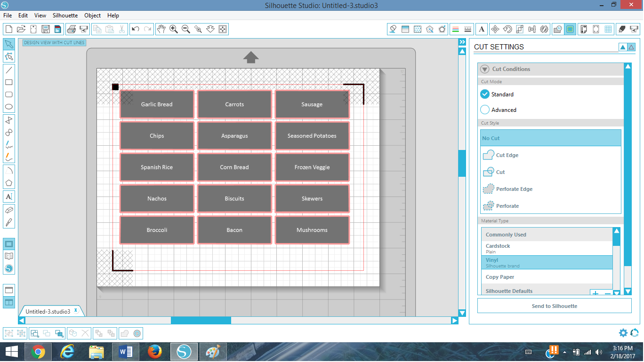644x362 pixels.
Task: Choose the No Cut style option
Action: click(551, 138)
